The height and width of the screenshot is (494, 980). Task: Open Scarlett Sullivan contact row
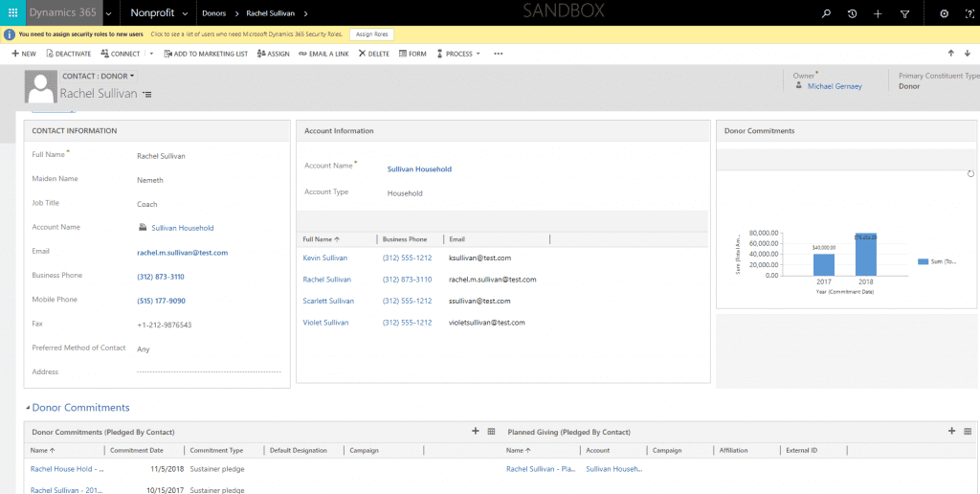(329, 301)
